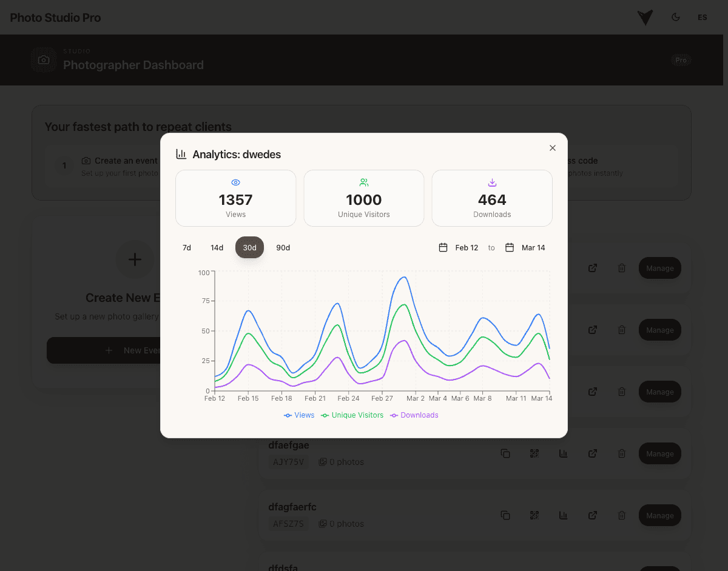Open the ES language selector
Screen dimensions: 728x571
[x=702, y=17]
